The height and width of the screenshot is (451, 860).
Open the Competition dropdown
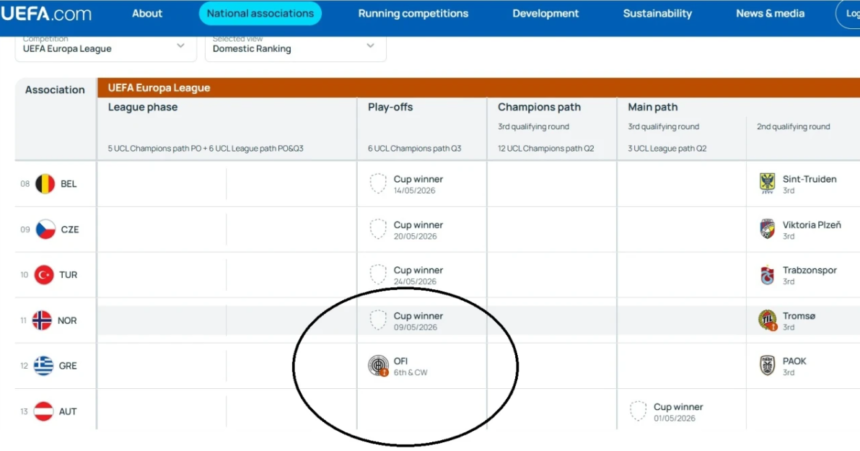tap(104, 46)
